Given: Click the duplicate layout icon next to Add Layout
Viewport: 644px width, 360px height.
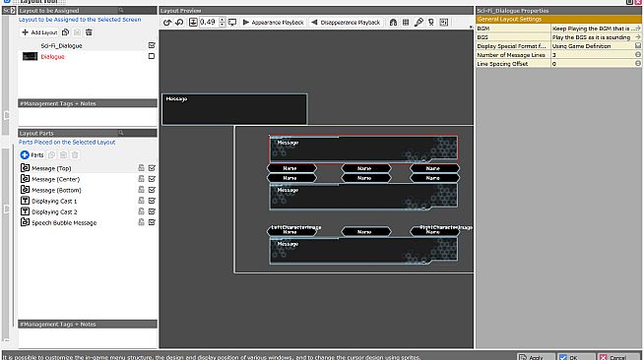Looking at the screenshot, I should coord(65,32).
